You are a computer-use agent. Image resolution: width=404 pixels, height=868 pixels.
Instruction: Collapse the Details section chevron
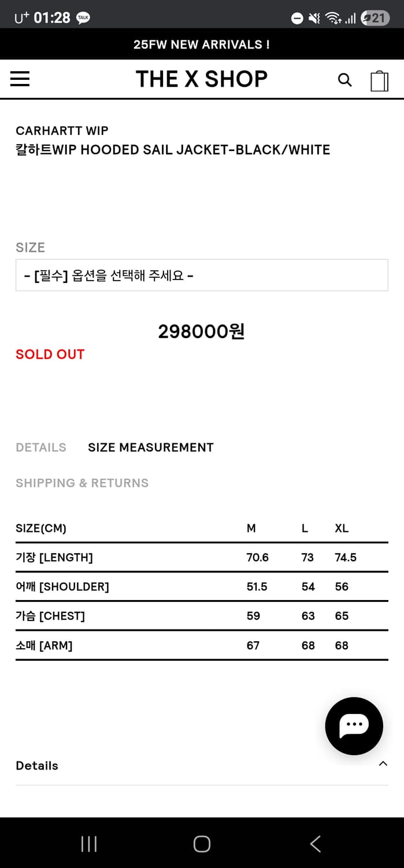click(x=383, y=764)
